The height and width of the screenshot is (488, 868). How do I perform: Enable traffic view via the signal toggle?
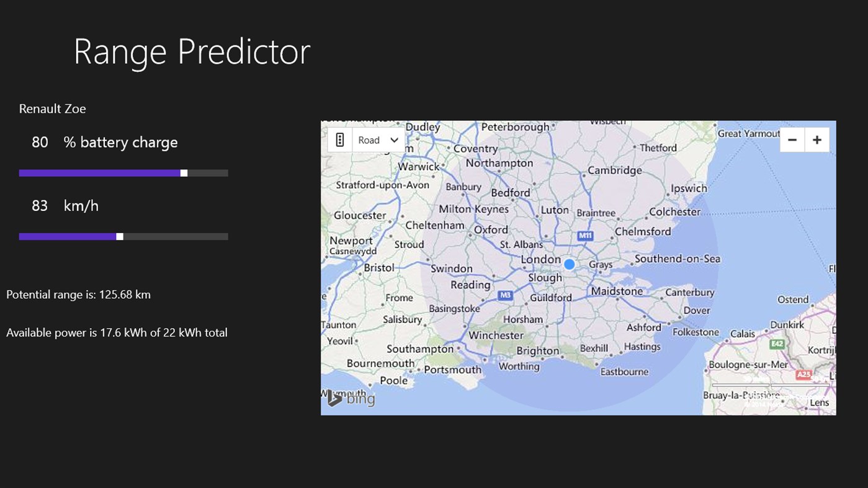click(x=339, y=140)
